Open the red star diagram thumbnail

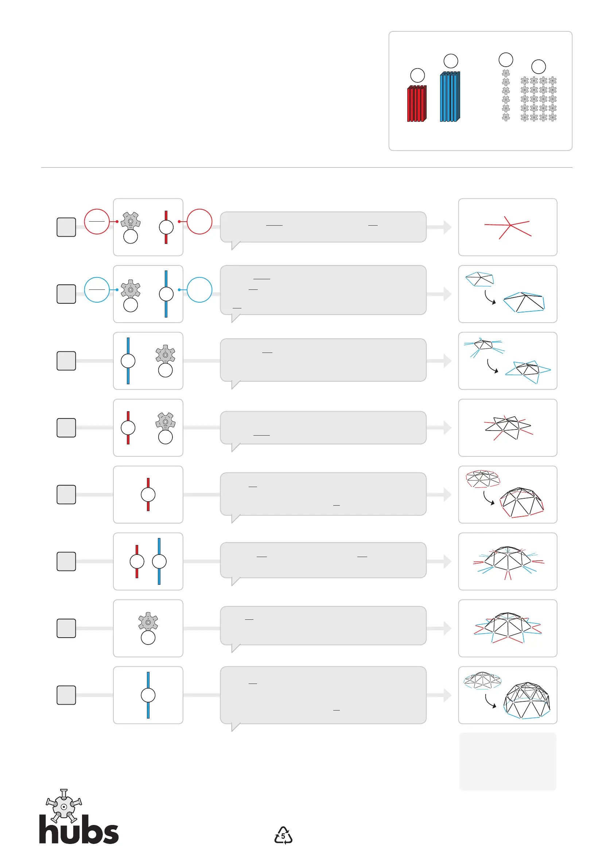[x=508, y=227]
